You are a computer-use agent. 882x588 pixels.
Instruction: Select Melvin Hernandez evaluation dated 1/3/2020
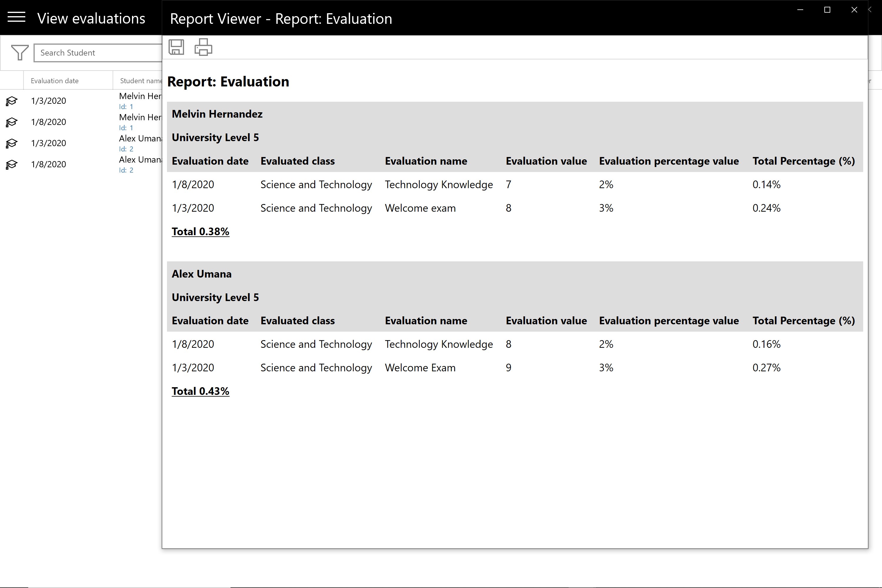(x=49, y=101)
